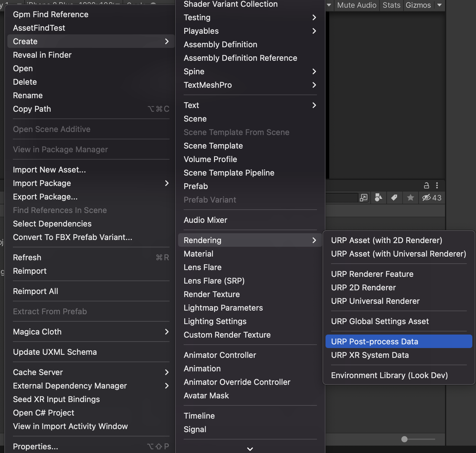The height and width of the screenshot is (453, 476).
Task: Select URP Renderer Feature
Action: pyautogui.click(x=399, y=274)
